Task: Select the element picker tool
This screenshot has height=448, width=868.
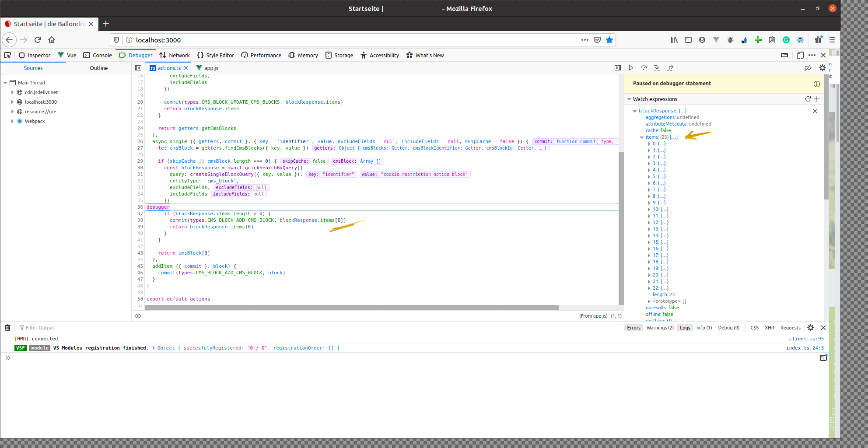Action: 7,55
